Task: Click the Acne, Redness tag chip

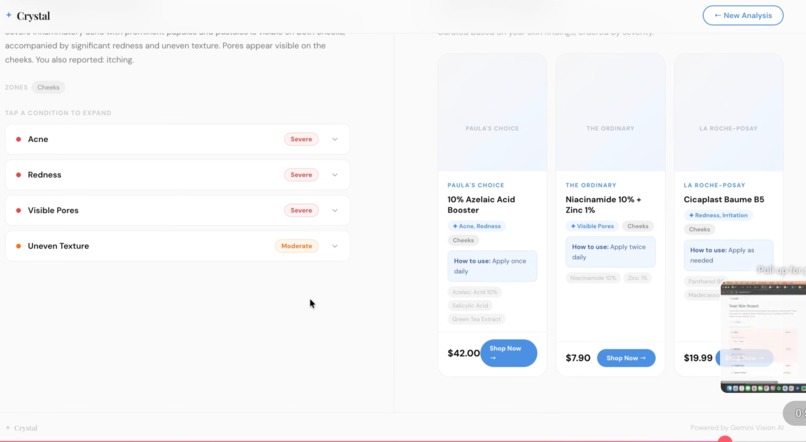Action: coord(477,226)
